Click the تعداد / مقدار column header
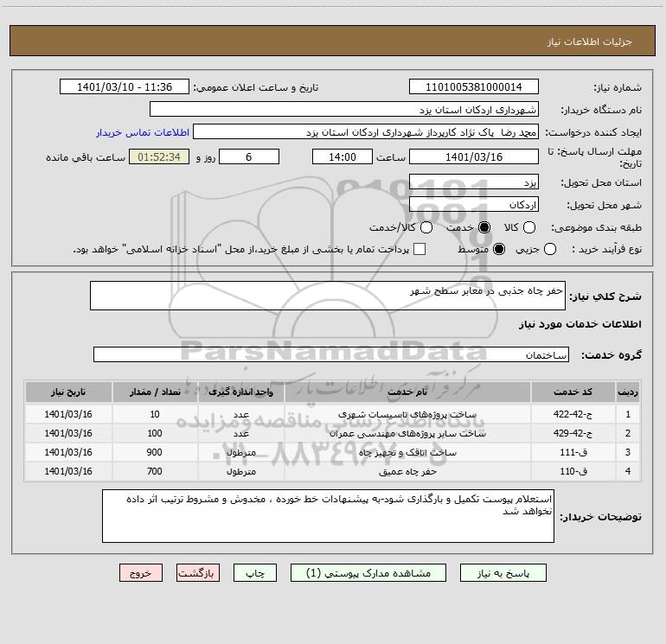The height and width of the screenshot is (644, 666). (155, 392)
